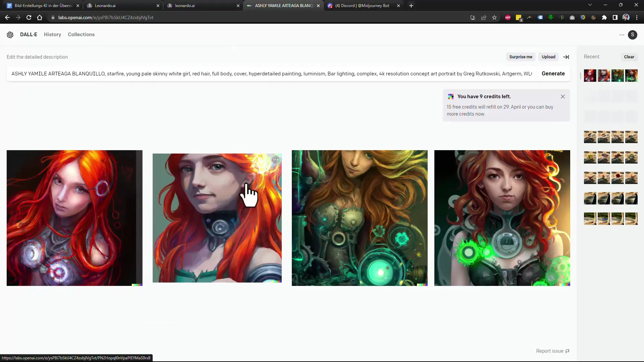Click the Generate button to create images
The image size is (644, 362).
[x=553, y=73]
